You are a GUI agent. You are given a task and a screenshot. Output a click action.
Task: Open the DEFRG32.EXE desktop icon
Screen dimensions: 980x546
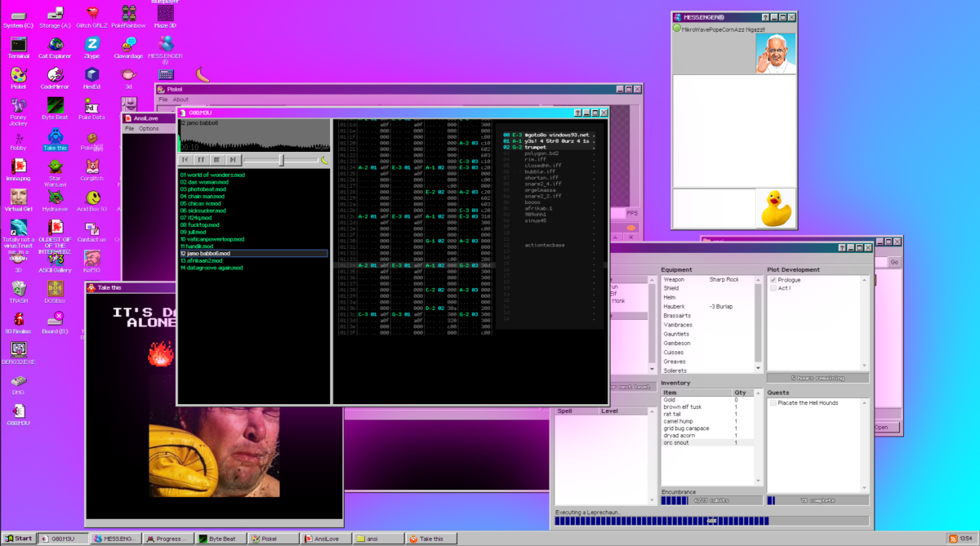[x=18, y=353]
